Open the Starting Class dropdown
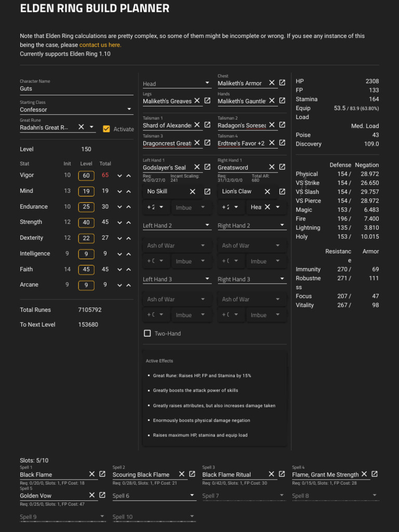This screenshot has width=399, height=532. tap(76, 109)
